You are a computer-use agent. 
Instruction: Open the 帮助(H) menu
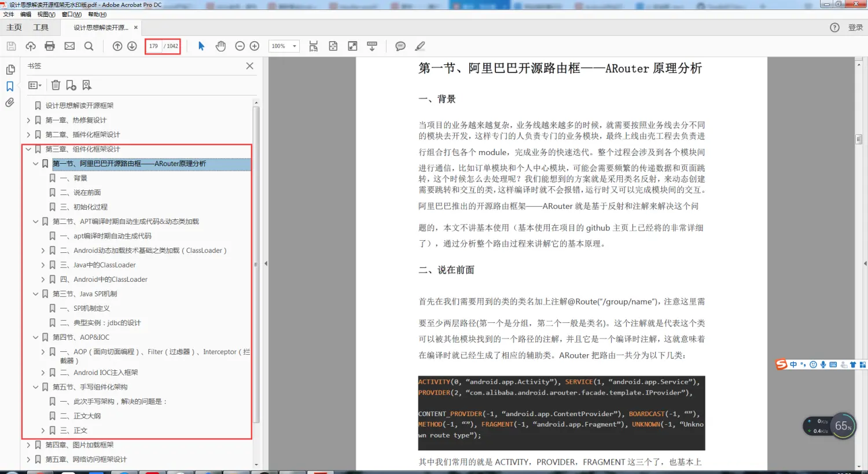(97, 14)
